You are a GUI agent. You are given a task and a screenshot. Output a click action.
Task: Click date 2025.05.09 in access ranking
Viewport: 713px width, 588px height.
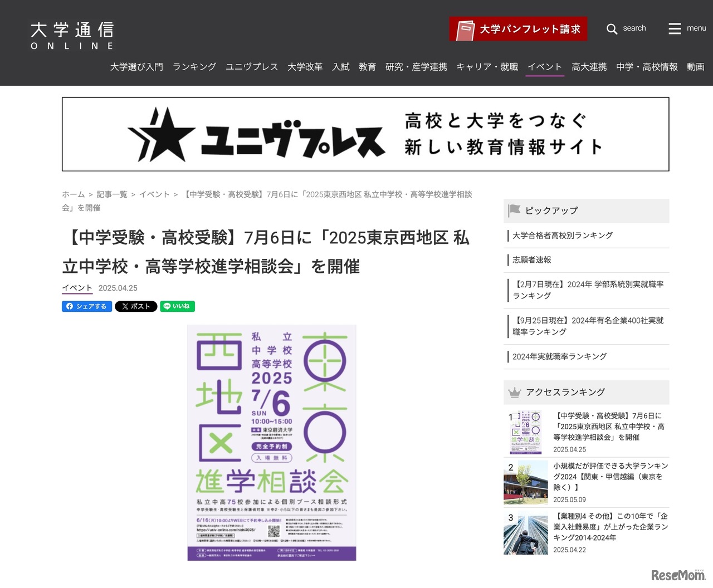tap(569, 500)
